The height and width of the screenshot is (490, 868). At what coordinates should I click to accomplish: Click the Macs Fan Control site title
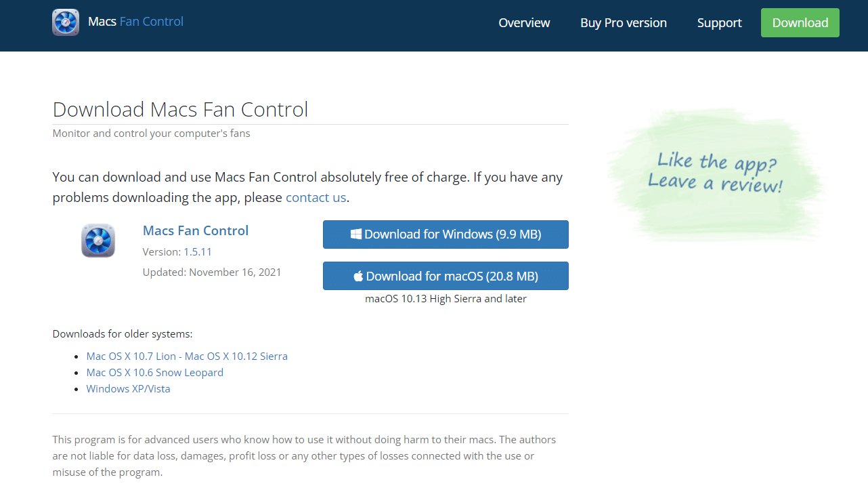click(x=135, y=22)
